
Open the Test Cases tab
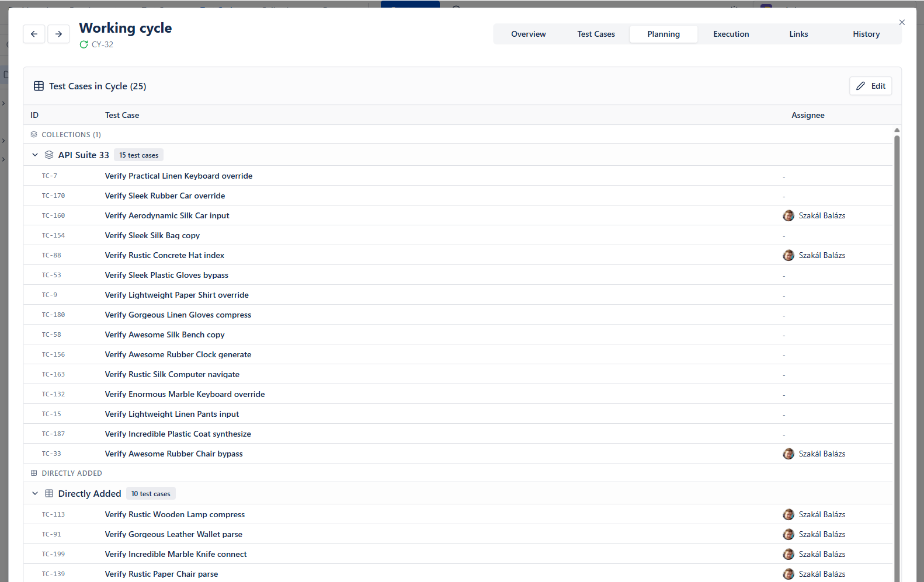[596, 34]
